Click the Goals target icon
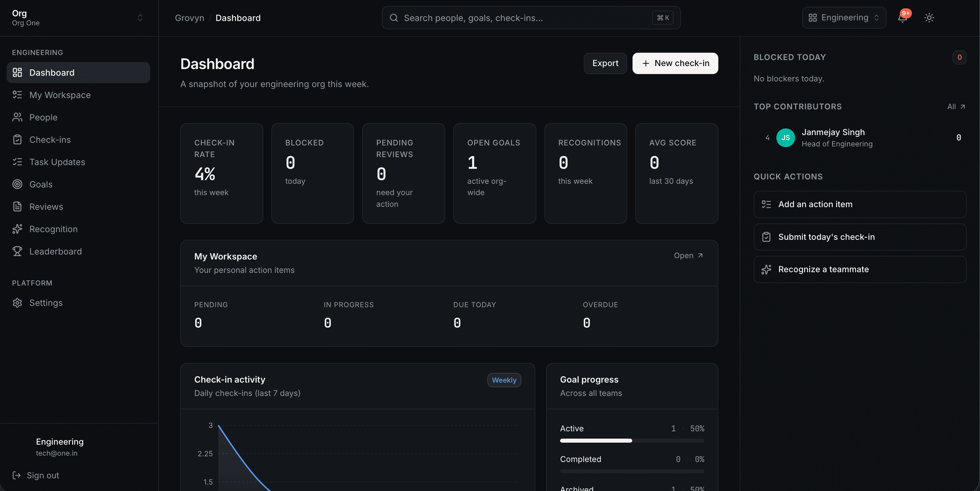980x491 pixels. 17,184
